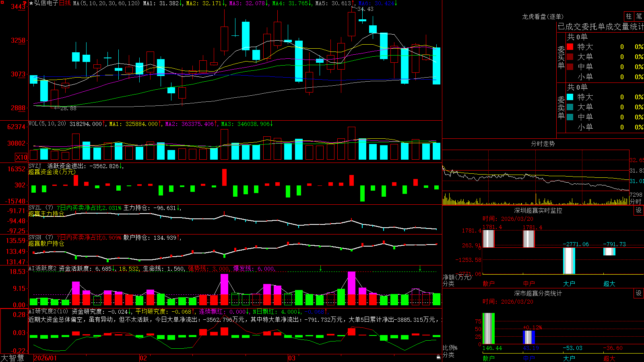Viewport: 644px width, 362px height.
Task: Switch to 笔 per-trade view button
Action: click(x=639, y=16)
